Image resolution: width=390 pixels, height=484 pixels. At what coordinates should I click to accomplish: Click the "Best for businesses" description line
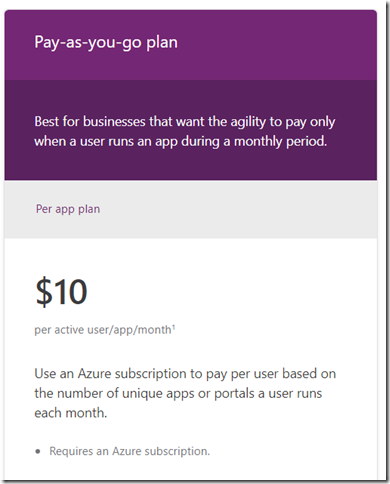point(185,122)
